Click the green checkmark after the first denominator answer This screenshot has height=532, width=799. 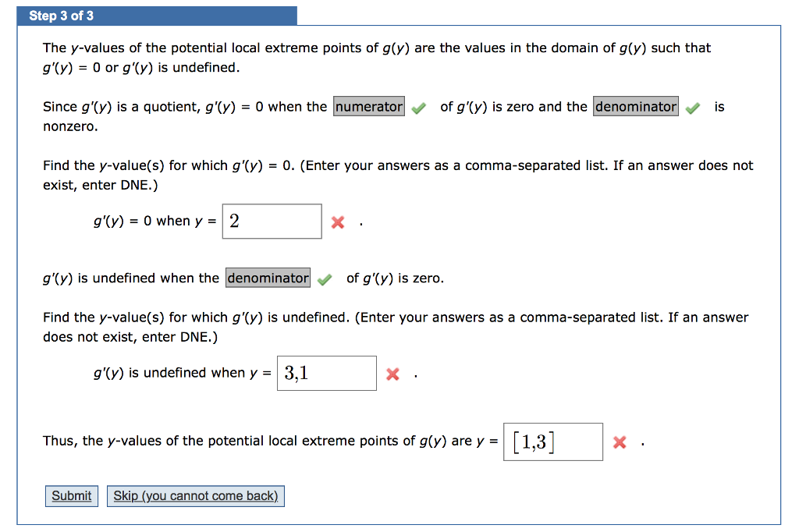[x=692, y=108]
